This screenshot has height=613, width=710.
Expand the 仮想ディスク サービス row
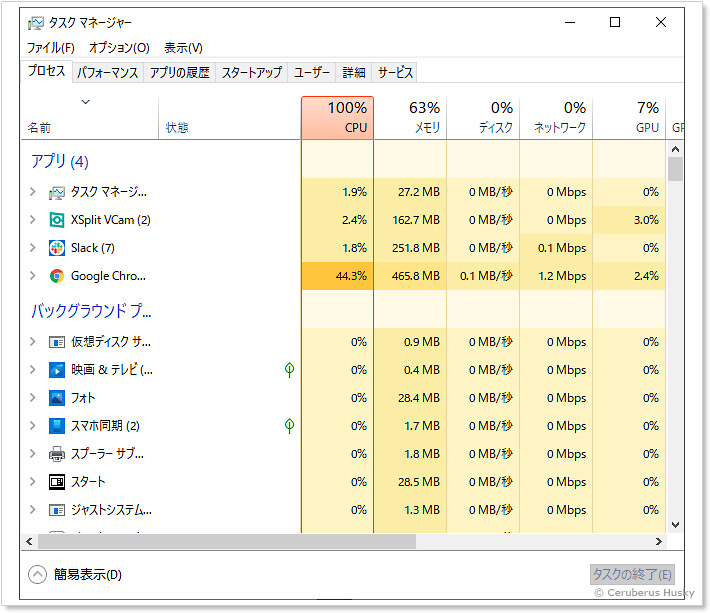(x=33, y=342)
